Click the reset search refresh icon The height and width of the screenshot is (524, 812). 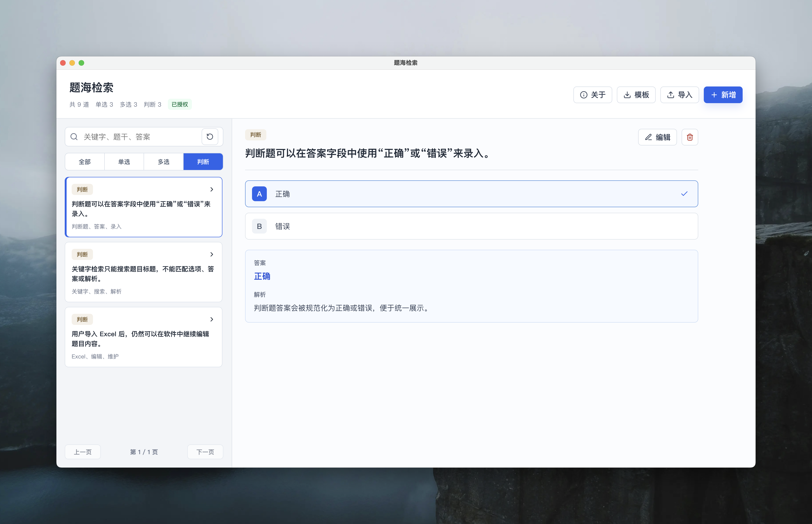coord(210,137)
